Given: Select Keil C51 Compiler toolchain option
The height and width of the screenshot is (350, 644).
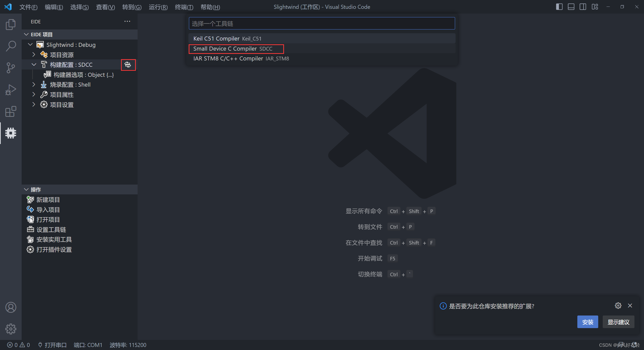Looking at the screenshot, I should click(x=322, y=39).
